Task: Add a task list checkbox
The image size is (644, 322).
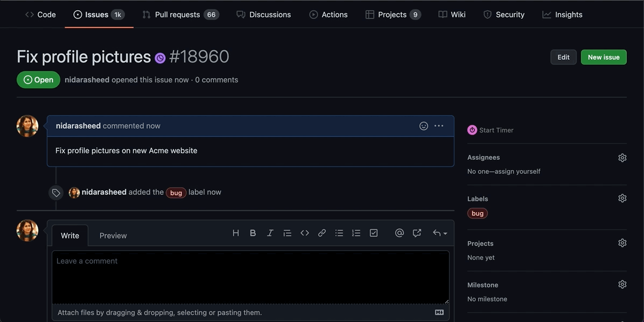Action: click(x=374, y=233)
